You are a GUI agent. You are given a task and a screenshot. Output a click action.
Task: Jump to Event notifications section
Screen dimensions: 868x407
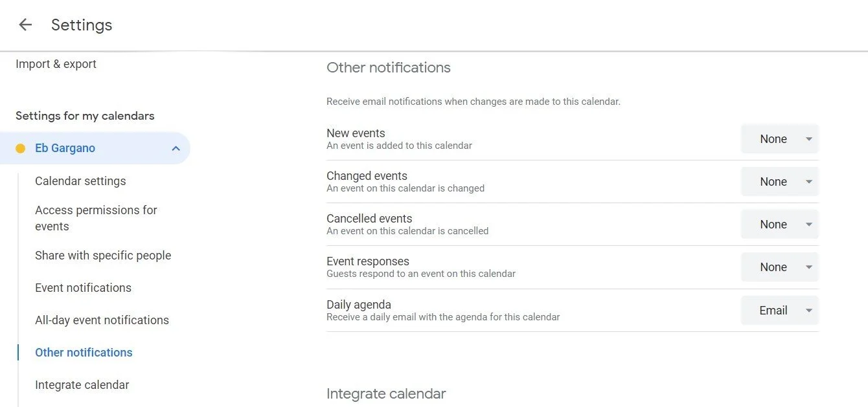coord(83,288)
